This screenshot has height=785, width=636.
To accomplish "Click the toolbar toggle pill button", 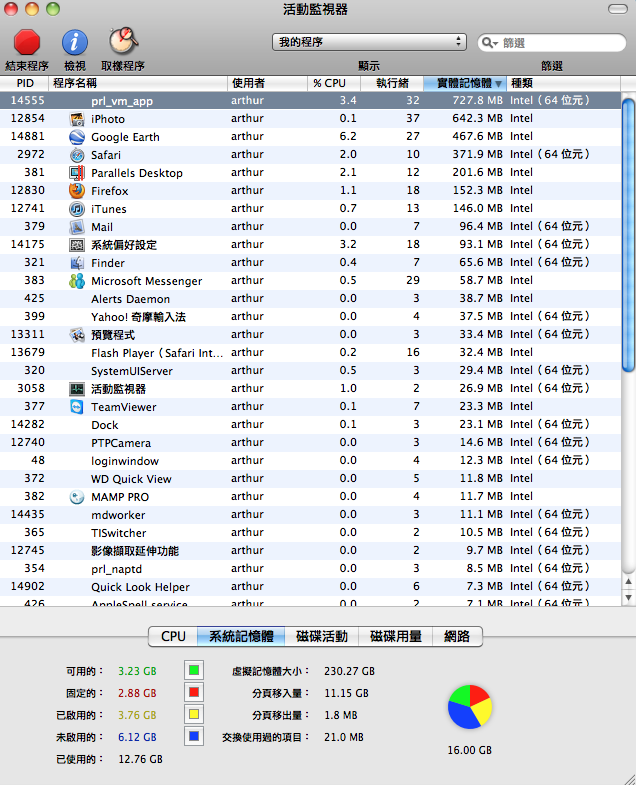I will coord(617,9).
